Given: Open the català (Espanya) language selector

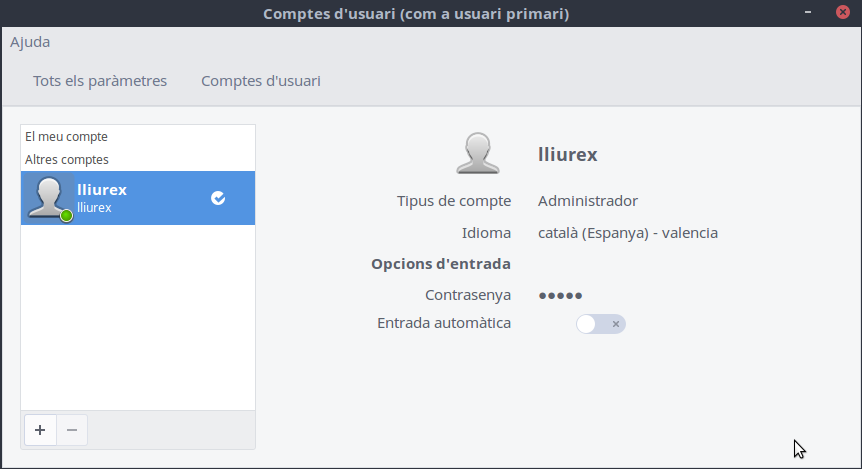Looking at the screenshot, I should [628, 233].
